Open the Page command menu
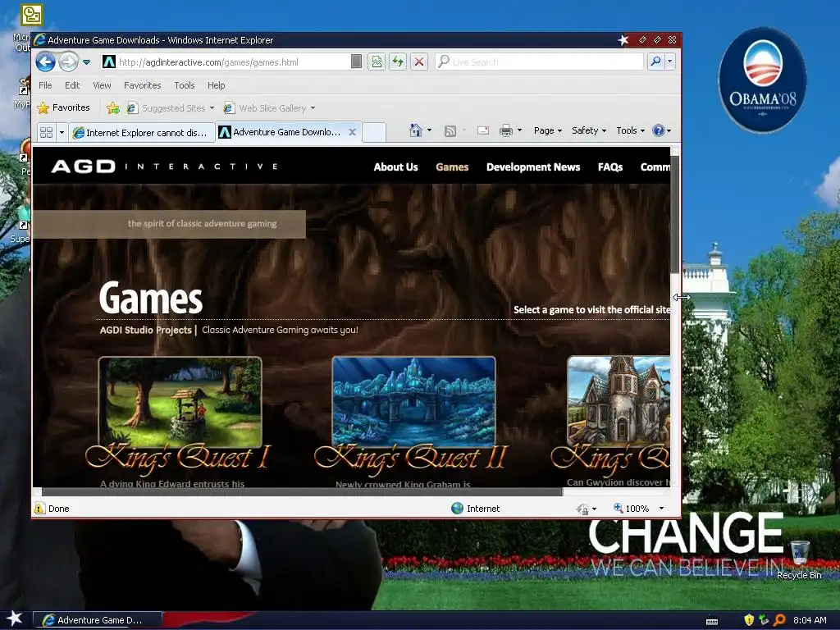840x630 pixels. 547,130
